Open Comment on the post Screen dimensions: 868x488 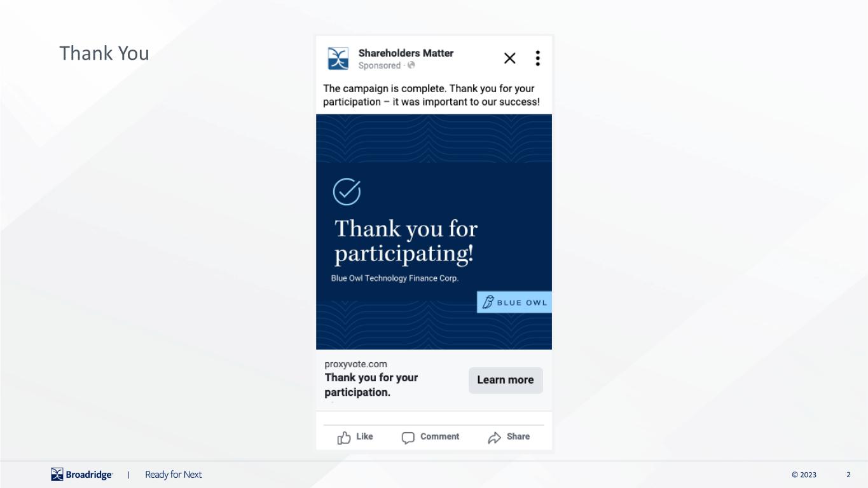431,437
